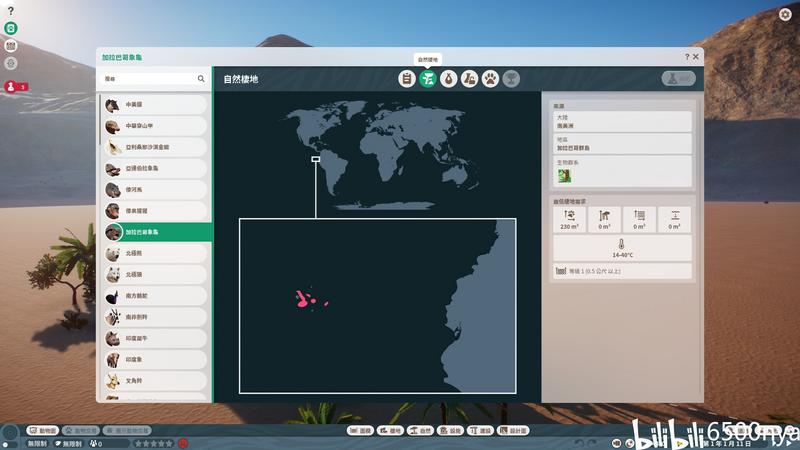800x450 pixels.
Task: Select 南方鶴鴕 cassowary entry
Action: click(155, 296)
